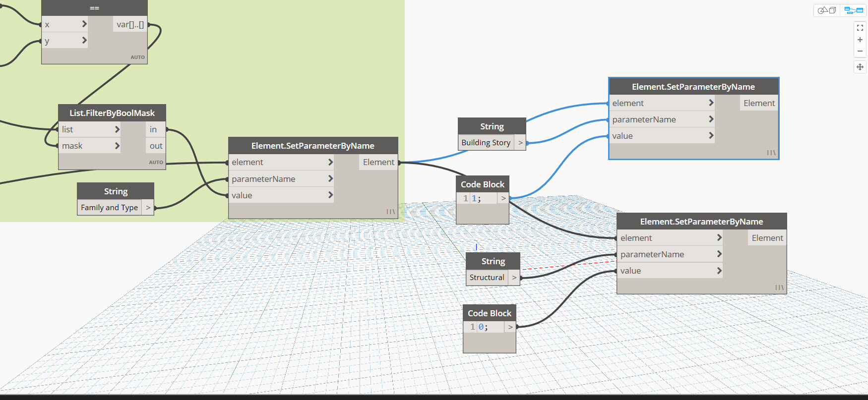Select green-group Element.SetParameterByName node header

click(313, 146)
